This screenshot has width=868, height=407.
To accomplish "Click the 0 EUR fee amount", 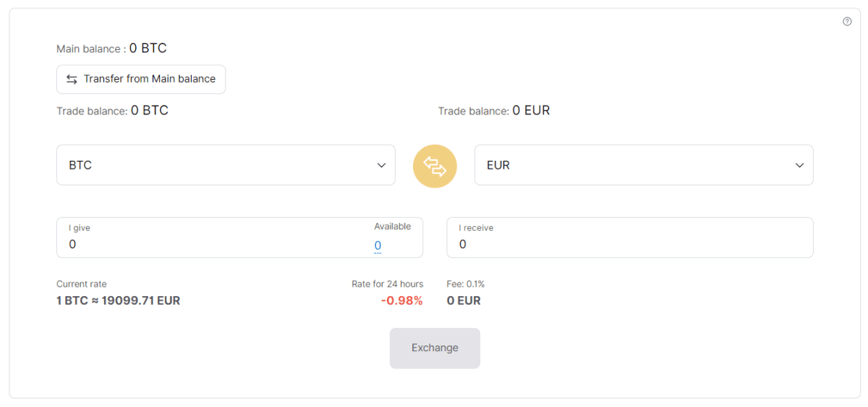I will (464, 301).
